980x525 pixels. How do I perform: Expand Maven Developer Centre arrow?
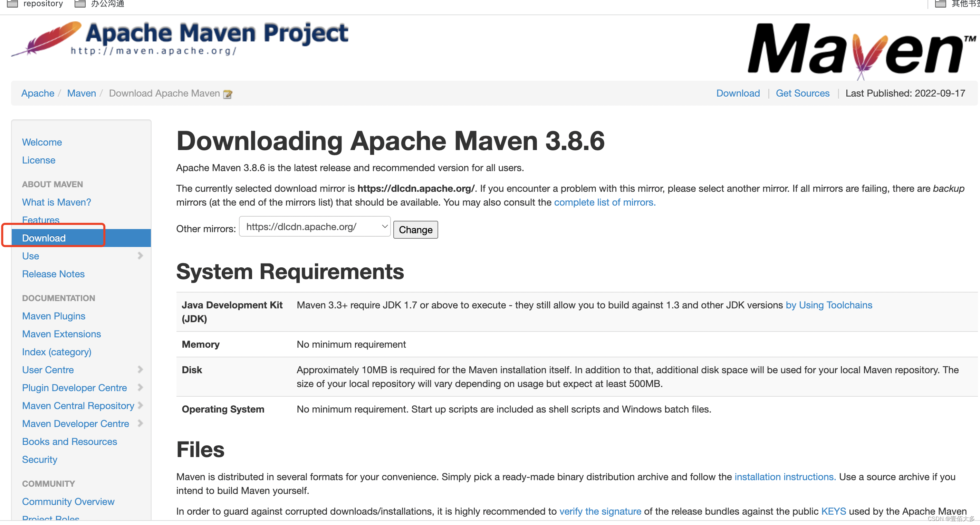pyautogui.click(x=140, y=423)
